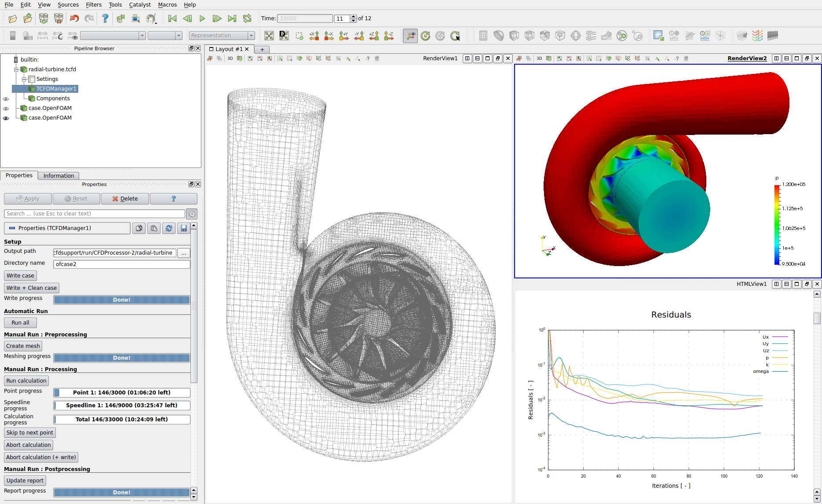Viewport: 822px width, 504px height.
Task: Click the Create mesh button
Action: (22, 346)
